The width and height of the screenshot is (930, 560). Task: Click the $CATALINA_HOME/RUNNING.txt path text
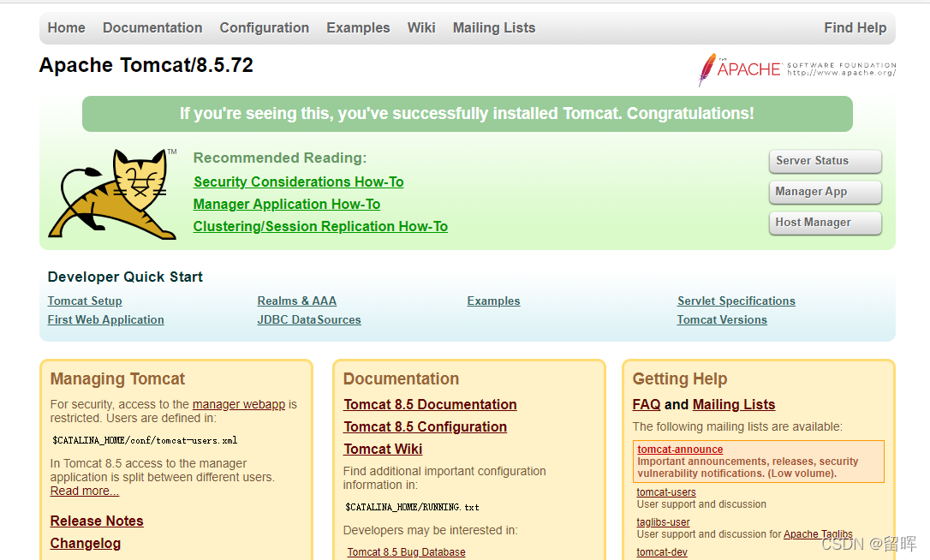[412, 507]
